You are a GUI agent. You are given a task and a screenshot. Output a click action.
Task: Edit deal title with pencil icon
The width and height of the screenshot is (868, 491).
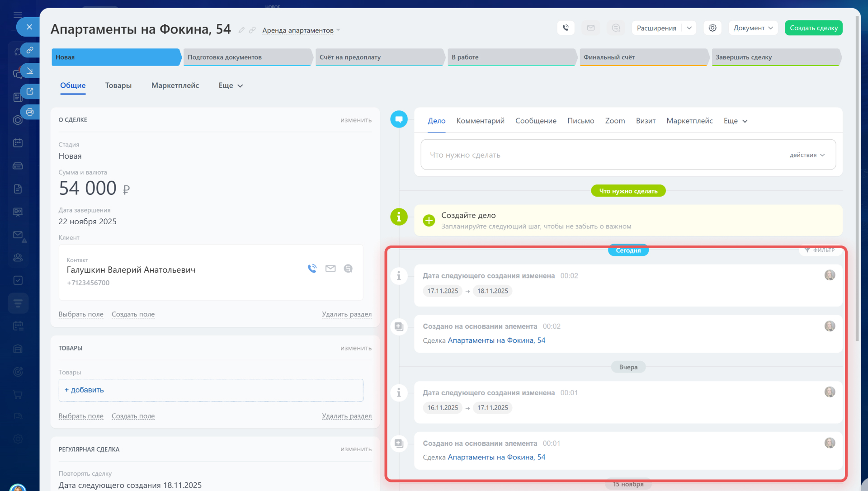241,30
